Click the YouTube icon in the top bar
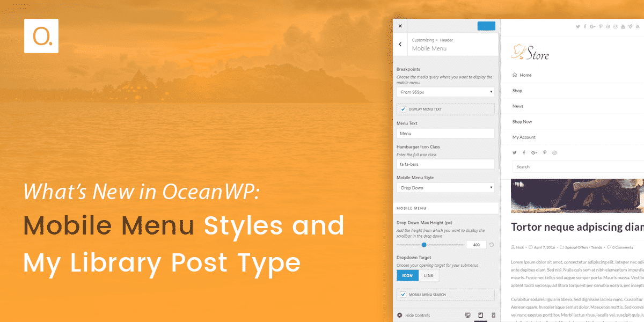Screen dimensions: 644x322 (623, 26)
